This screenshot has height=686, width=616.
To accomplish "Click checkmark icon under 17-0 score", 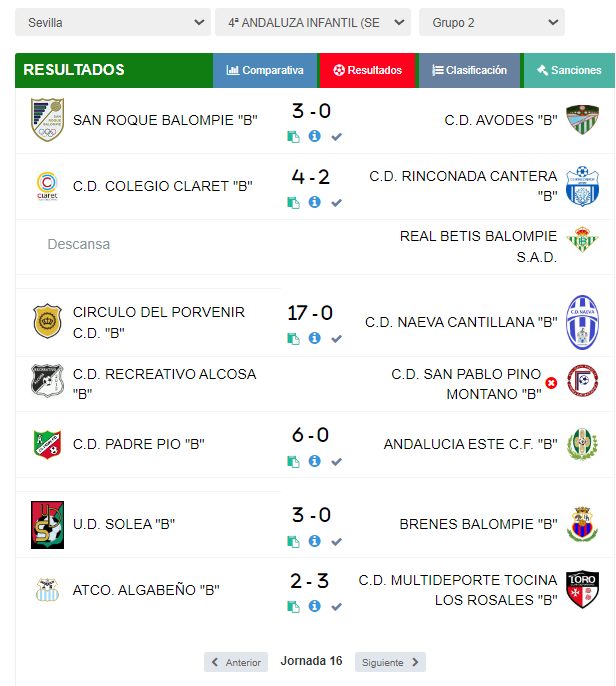I will tap(336, 339).
